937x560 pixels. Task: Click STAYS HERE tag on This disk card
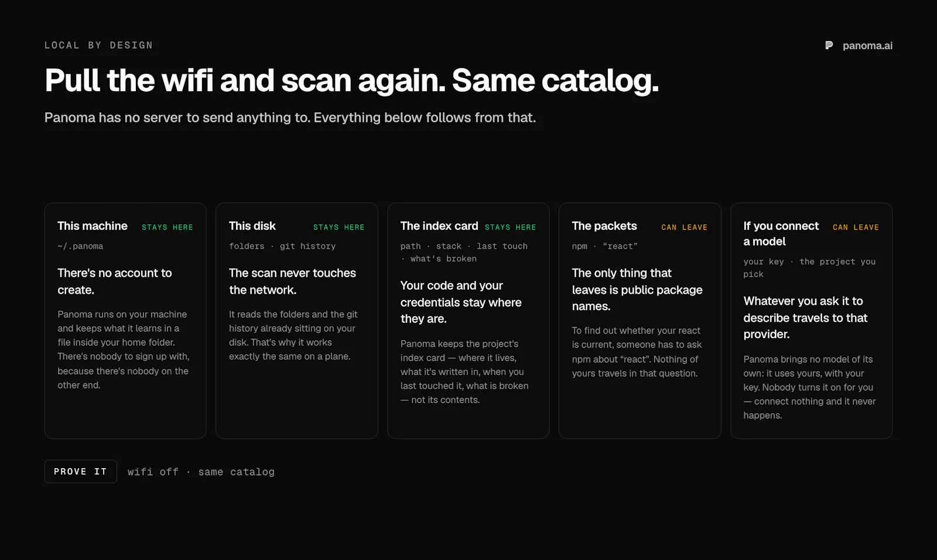point(339,227)
